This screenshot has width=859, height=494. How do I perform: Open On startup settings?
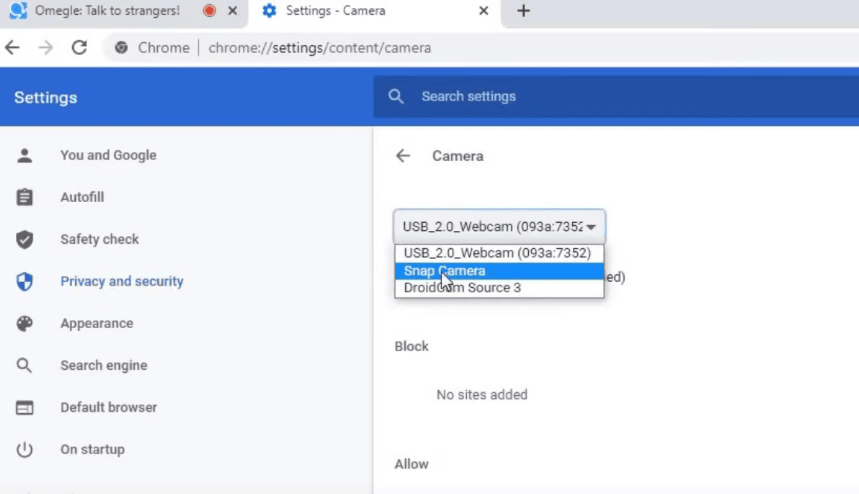[x=93, y=450]
